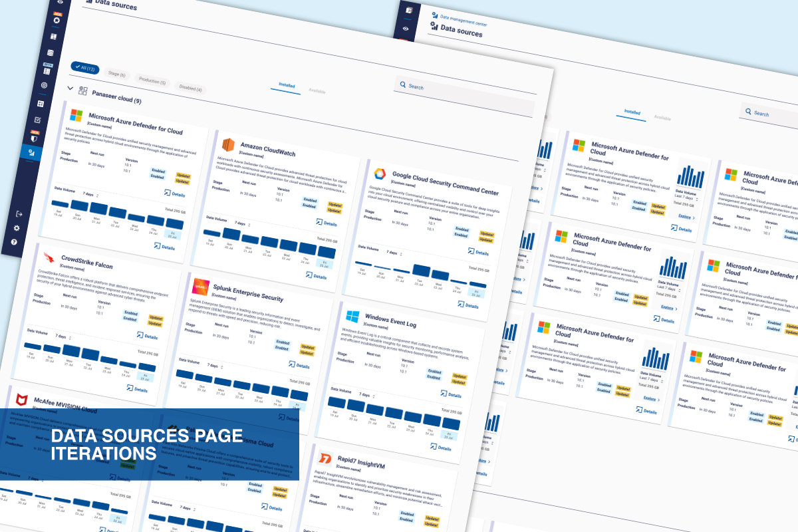Click the CrowdStrike Falcon red logo
The width and height of the screenshot is (798, 532).
click(x=51, y=256)
